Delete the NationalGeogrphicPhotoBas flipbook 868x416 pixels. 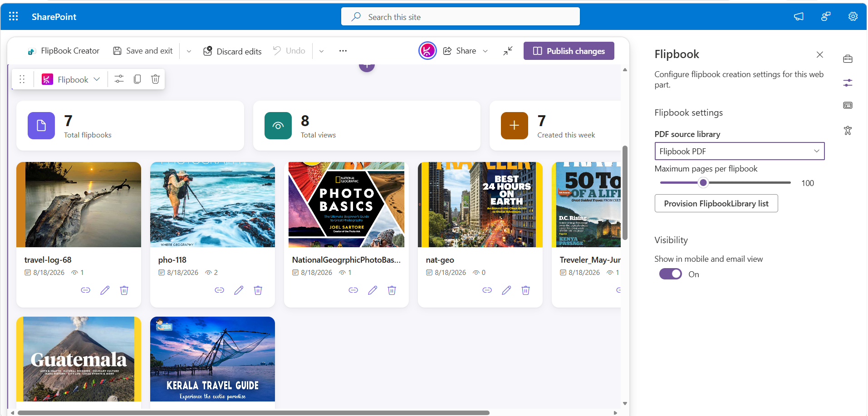click(x=392, y=290)
